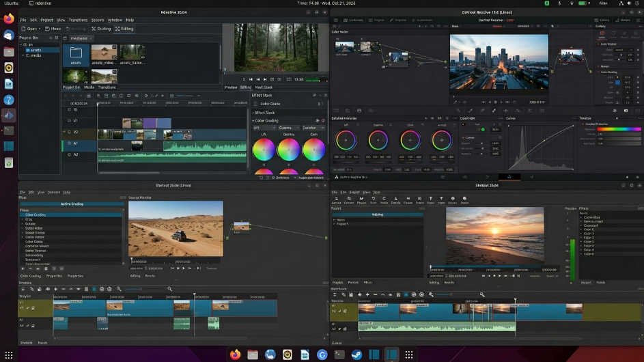
Task: Click the Ubuntu label in the top bar
Action: coord(11,3)
